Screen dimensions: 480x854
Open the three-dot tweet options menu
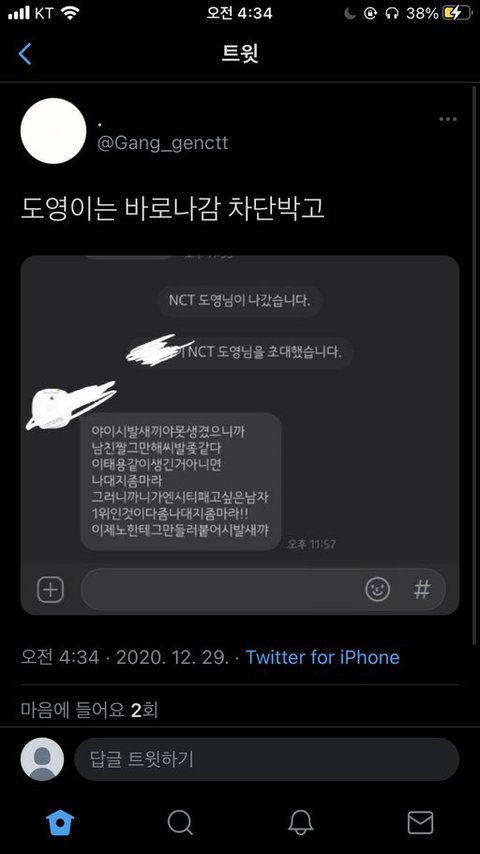pyautogui.click(x=448, y=119)
